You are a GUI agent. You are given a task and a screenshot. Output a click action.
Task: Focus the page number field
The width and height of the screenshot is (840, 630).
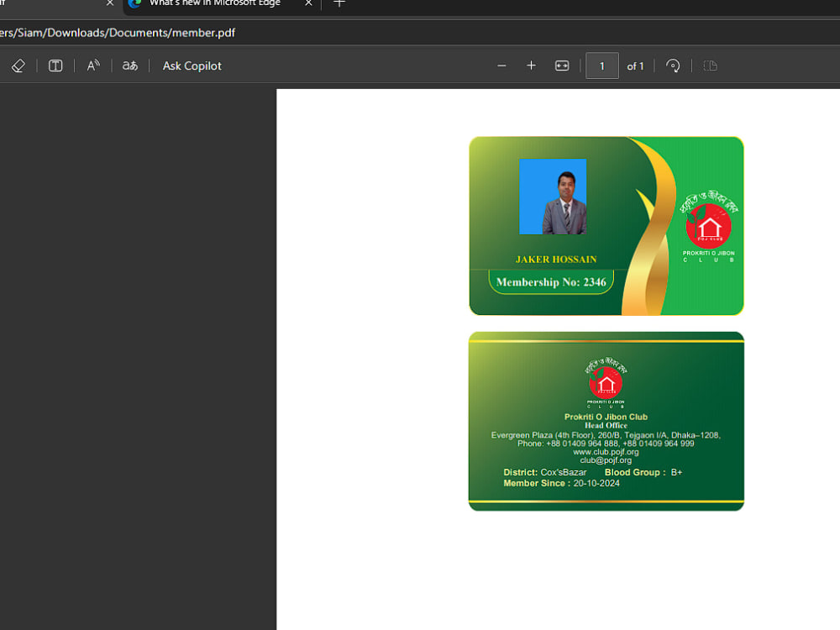pos(601,66)
